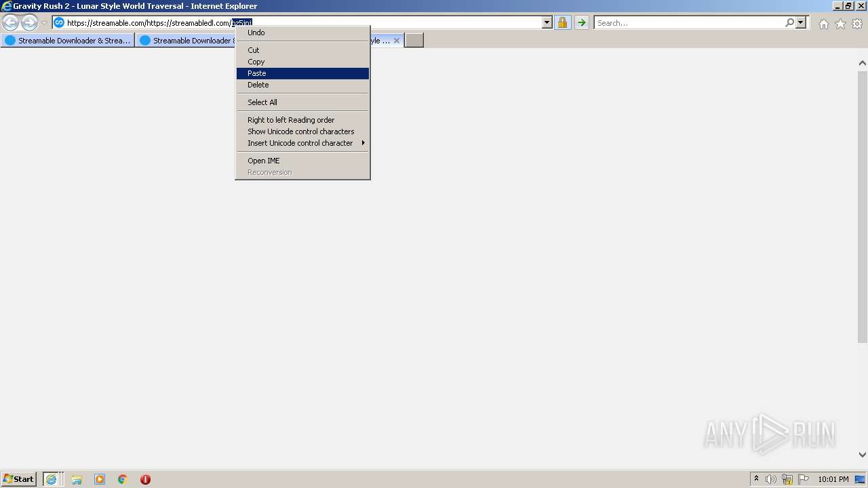Open the Home page icon

tap(823, 24)
